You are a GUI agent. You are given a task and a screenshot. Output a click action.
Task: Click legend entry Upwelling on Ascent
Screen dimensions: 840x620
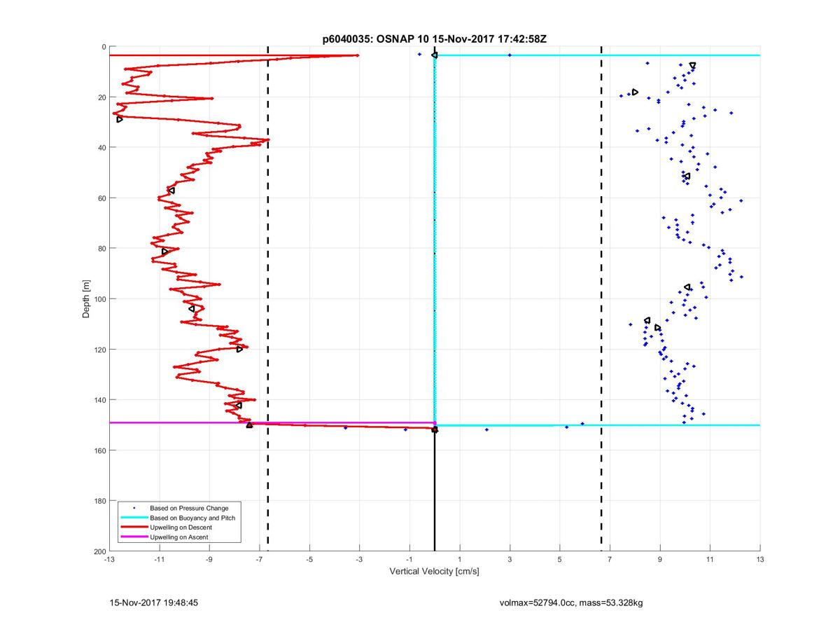click(179, 537)
